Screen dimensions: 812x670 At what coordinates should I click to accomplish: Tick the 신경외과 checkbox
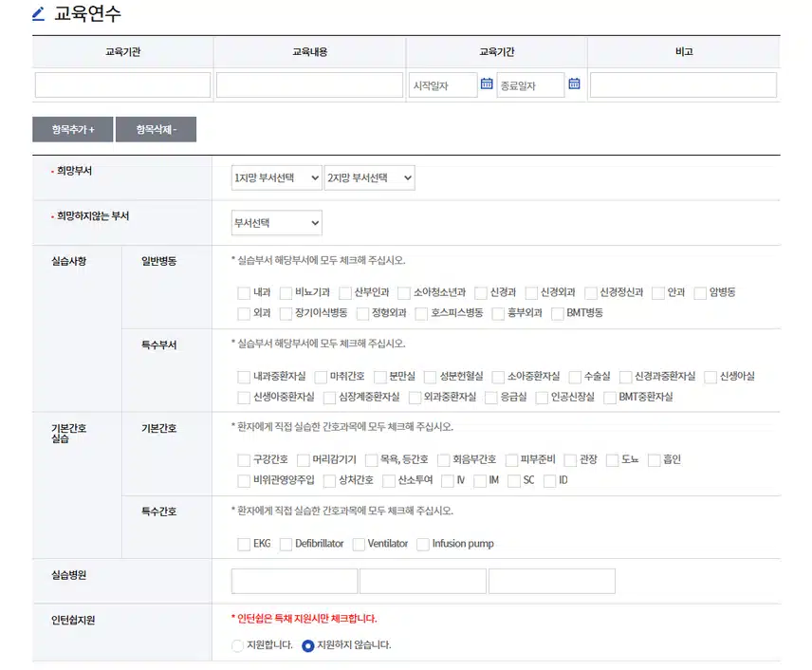(x=531, y=292)
